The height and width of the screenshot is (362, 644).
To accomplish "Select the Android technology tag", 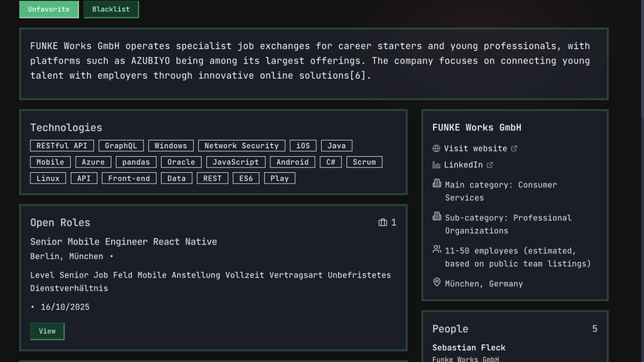I will coord(292,162).
